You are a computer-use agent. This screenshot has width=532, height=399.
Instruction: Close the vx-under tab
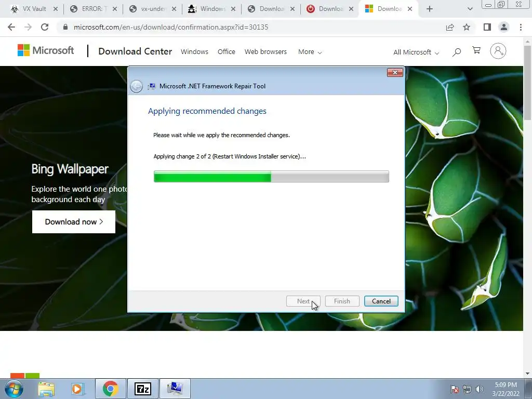174,9
